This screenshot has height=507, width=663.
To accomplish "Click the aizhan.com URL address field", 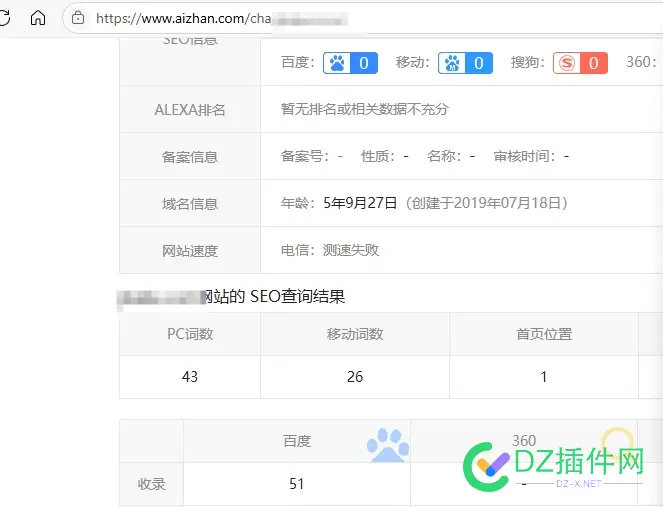I will [220, 18].
